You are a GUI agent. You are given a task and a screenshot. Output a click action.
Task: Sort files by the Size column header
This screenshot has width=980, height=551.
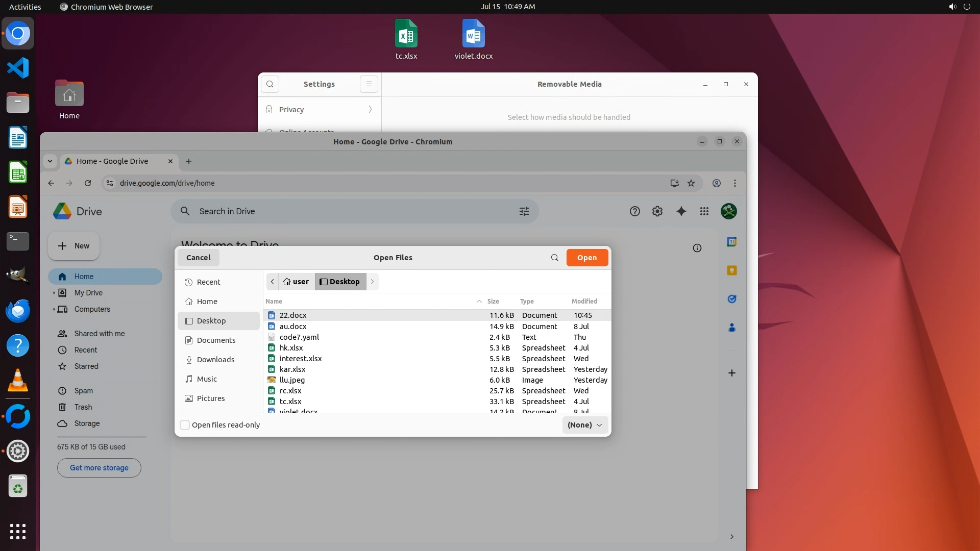(x=493, y=302)
